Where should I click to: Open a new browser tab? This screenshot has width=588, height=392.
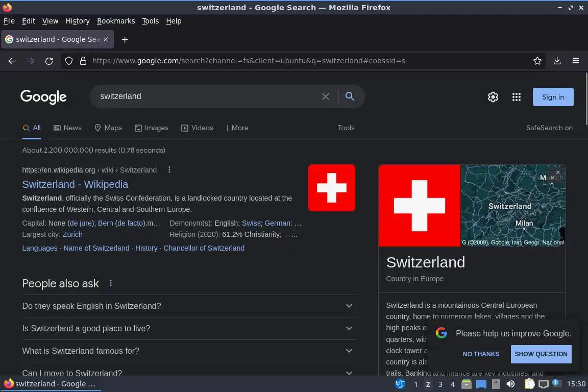pos(125,39)
